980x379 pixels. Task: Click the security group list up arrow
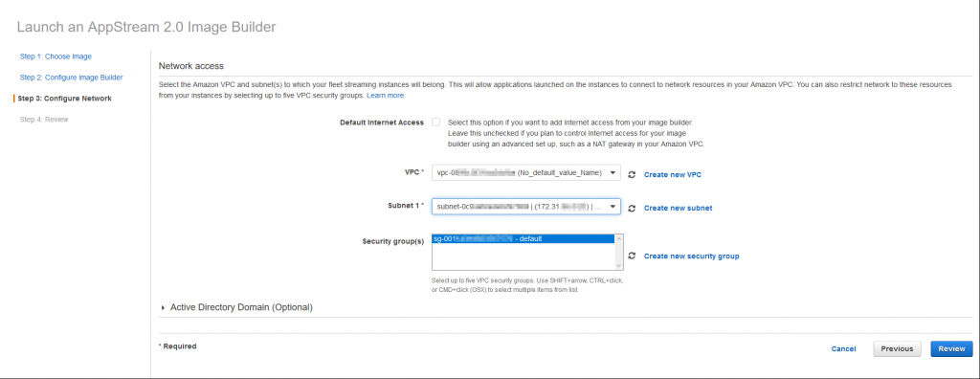pos(619,239)
